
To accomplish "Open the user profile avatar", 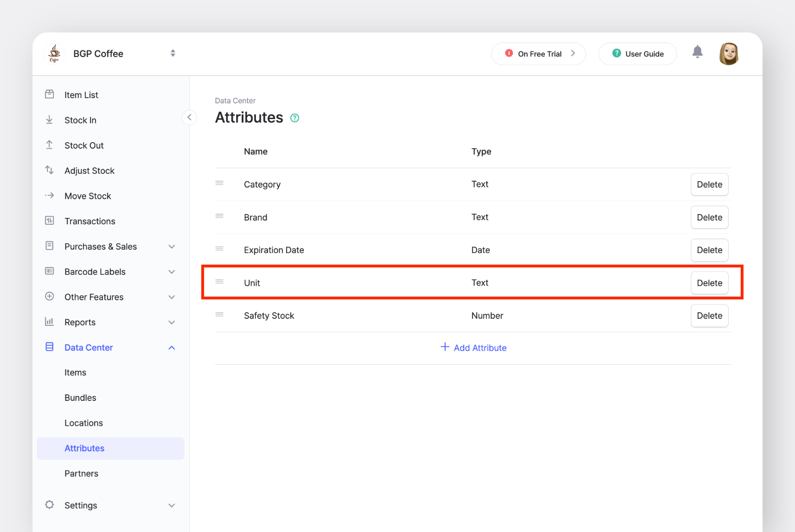I will click(728, 53).
